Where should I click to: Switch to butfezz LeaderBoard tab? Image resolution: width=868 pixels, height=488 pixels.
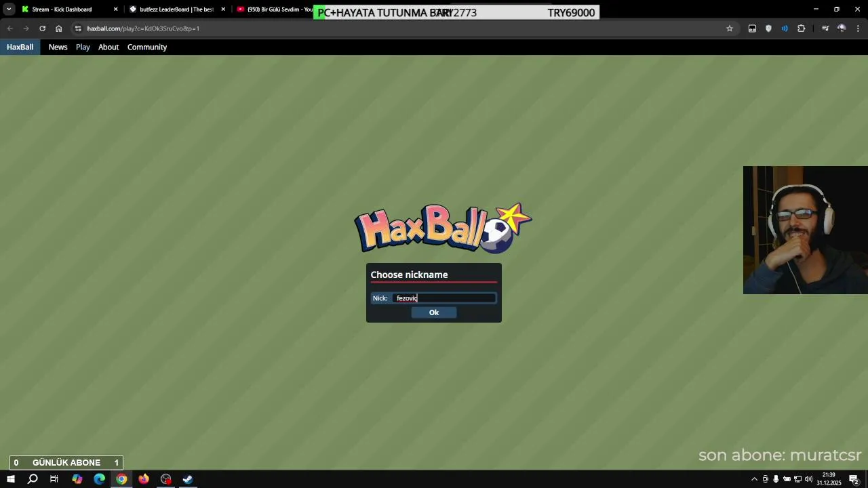pos(176,9)
